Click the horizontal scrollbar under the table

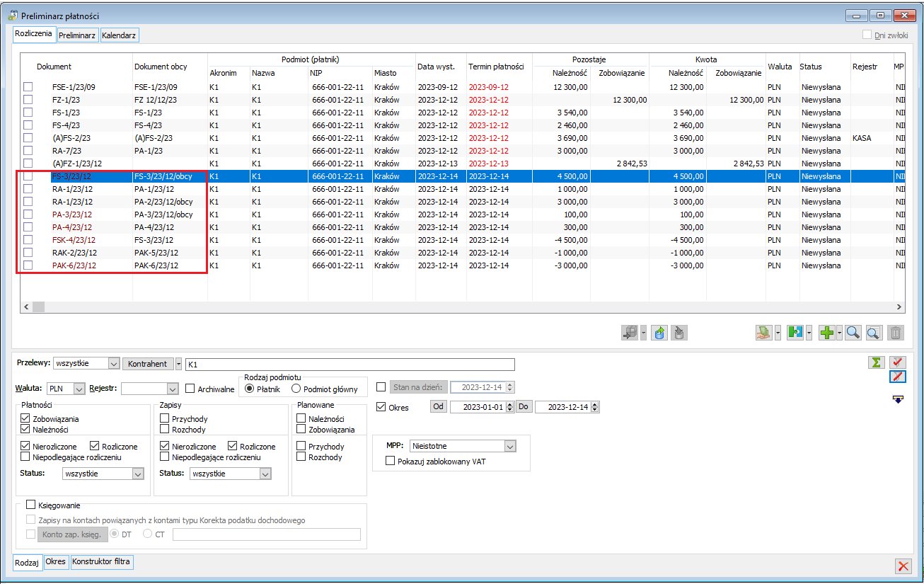[463, 307]
